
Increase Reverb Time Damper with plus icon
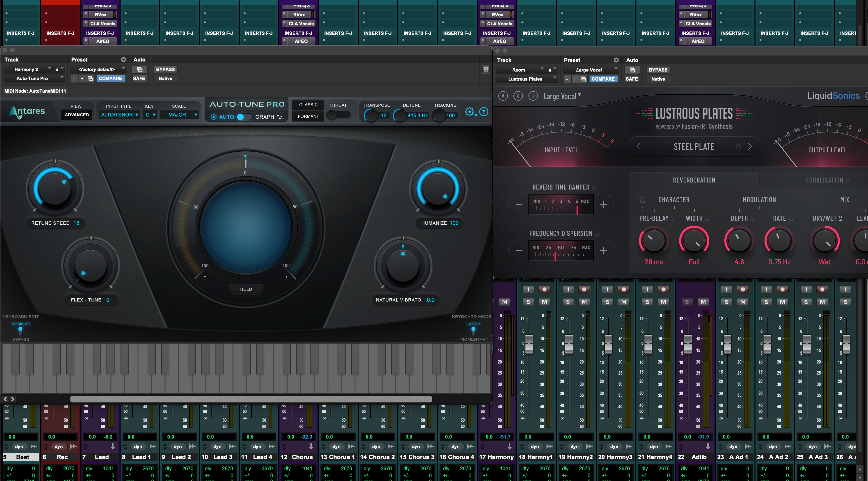click(603, 204)
